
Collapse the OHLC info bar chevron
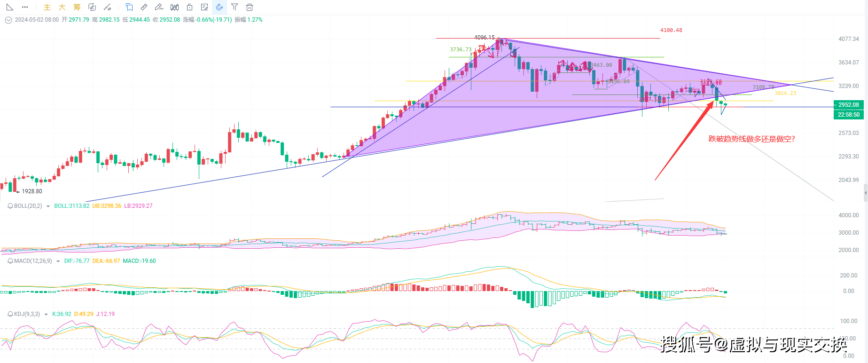click(x=8, y=20)
